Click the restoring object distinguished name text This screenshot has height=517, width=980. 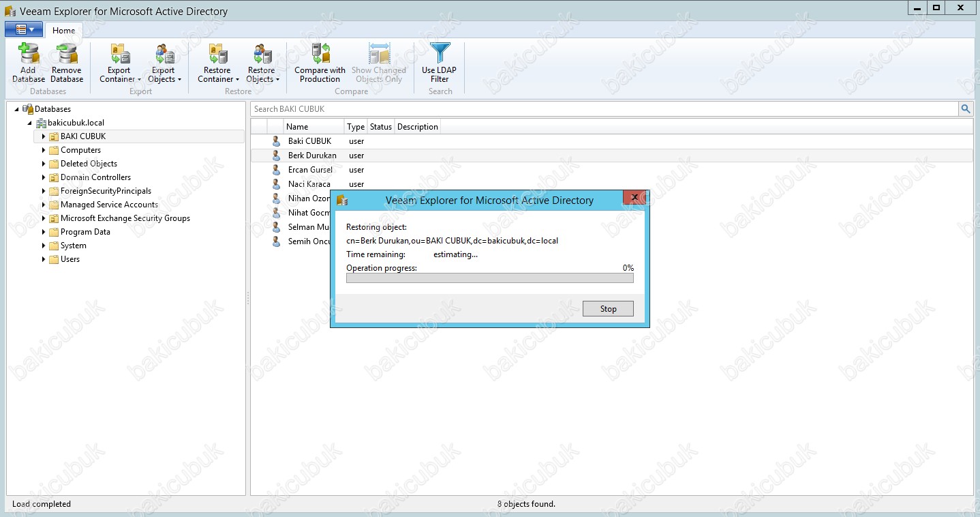pyautogui.click(x=452, y=241)
